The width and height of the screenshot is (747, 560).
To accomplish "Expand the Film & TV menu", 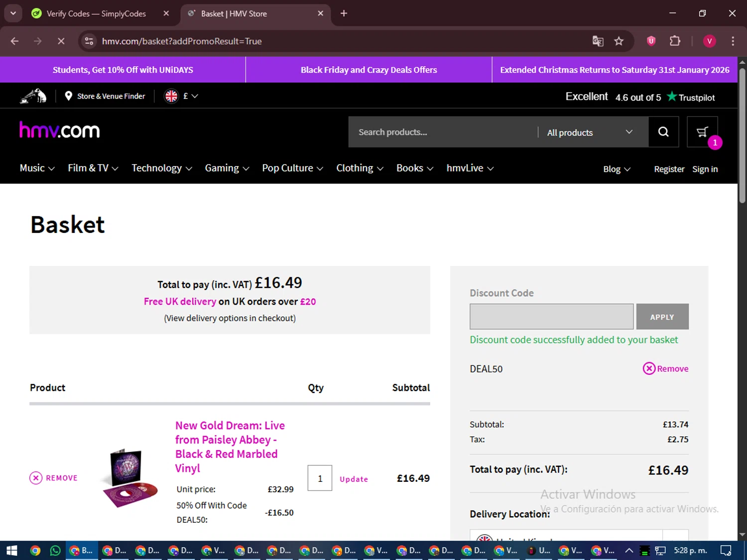I will (93, 168).
